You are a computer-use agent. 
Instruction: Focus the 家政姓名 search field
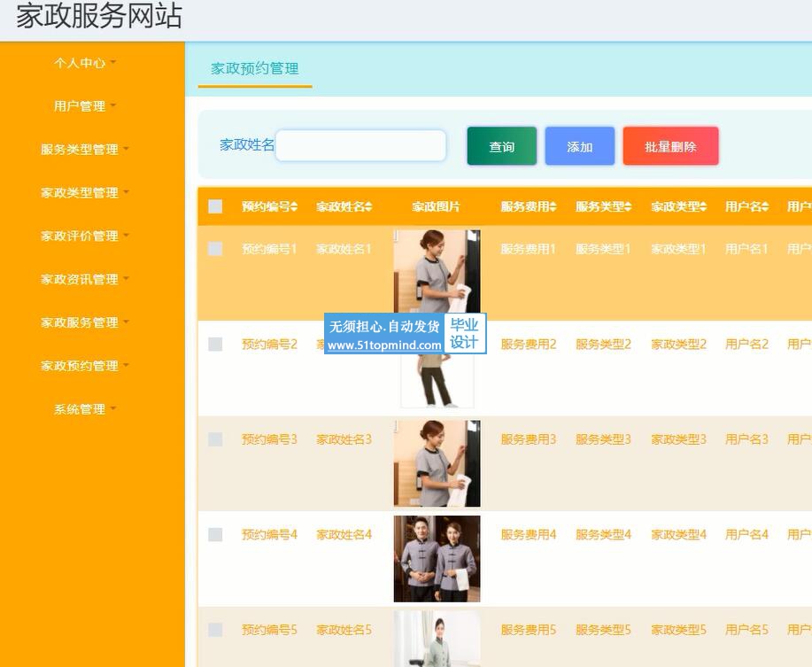pos(361,145)
